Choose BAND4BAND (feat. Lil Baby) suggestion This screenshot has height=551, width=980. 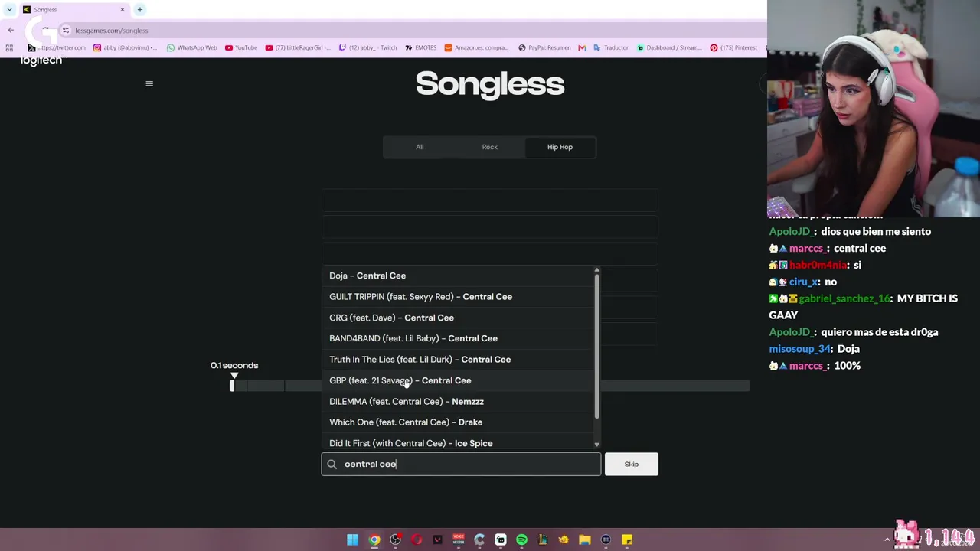458,338
